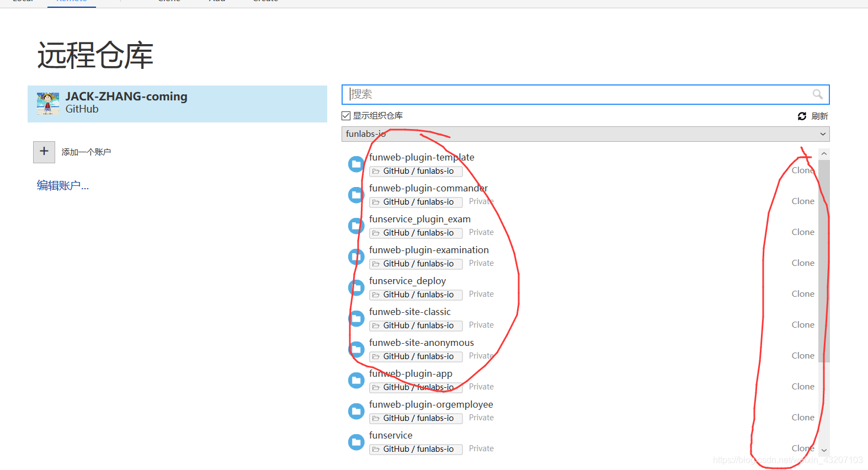Click Private label of funweb-plugin-orgemployee
868x470 pixels.
481,418
